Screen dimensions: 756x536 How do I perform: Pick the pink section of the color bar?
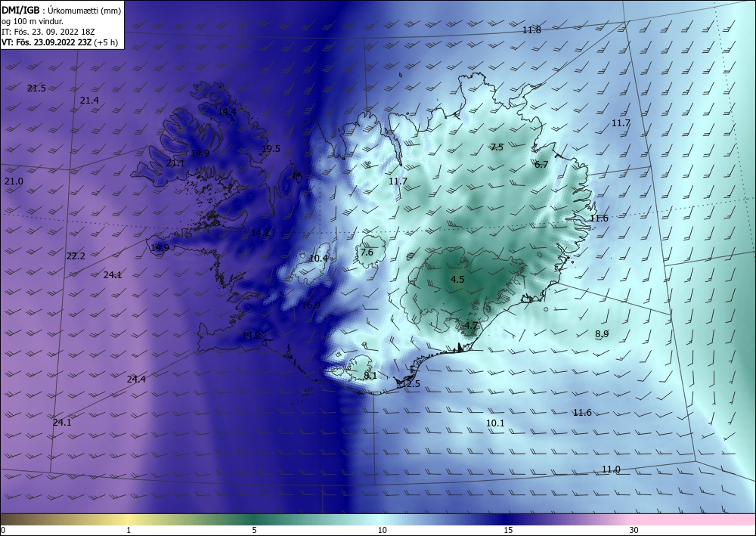point(694,519)
